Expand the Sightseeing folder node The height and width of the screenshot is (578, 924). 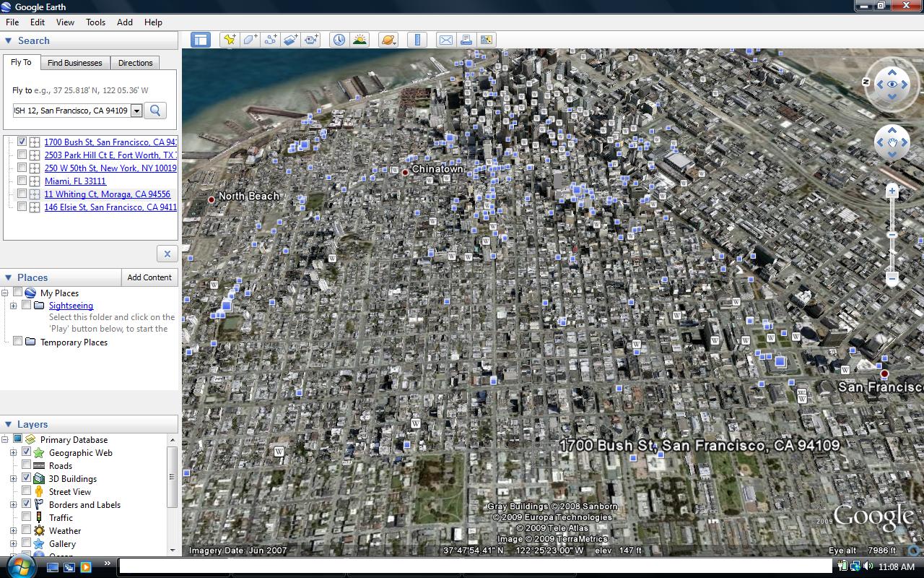(13, 306)
